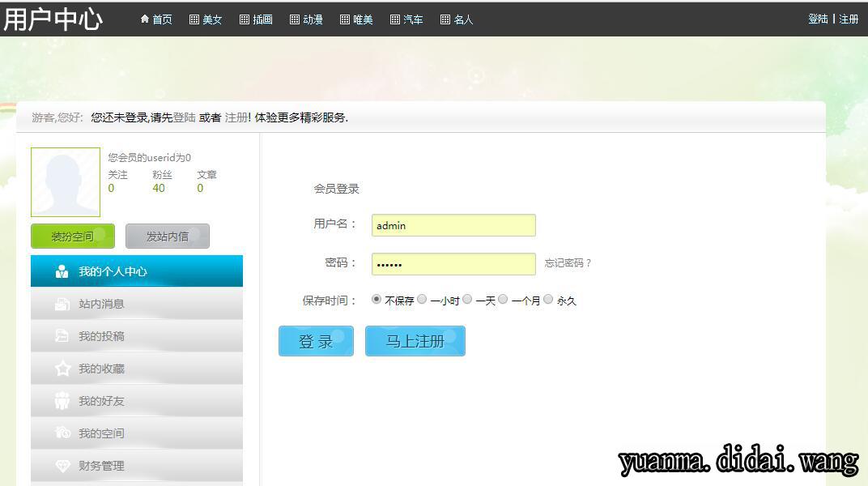
Task: Open the 汽车 navigation menu item
Action: coord(406,19)
